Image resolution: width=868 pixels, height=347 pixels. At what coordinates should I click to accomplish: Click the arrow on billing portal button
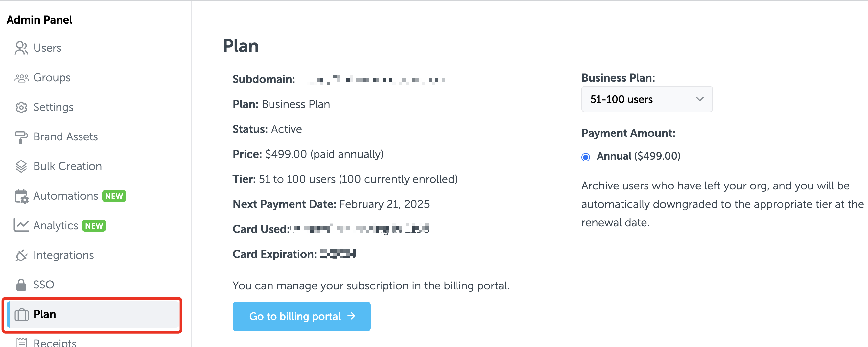[x=351, y=316]
